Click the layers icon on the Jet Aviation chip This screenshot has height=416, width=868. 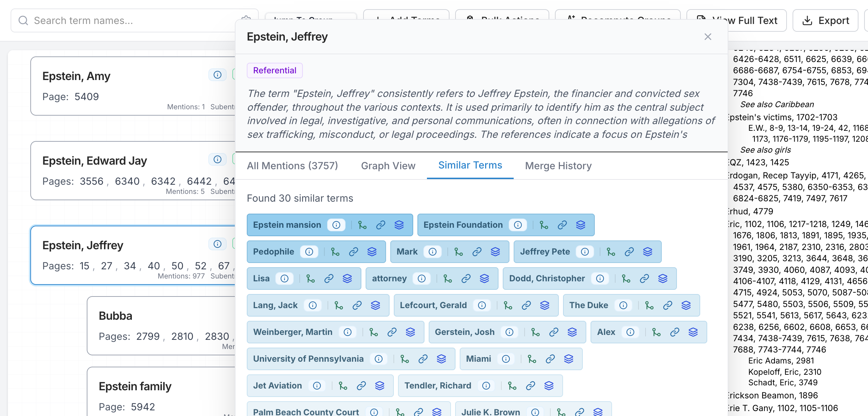point(381,386)
